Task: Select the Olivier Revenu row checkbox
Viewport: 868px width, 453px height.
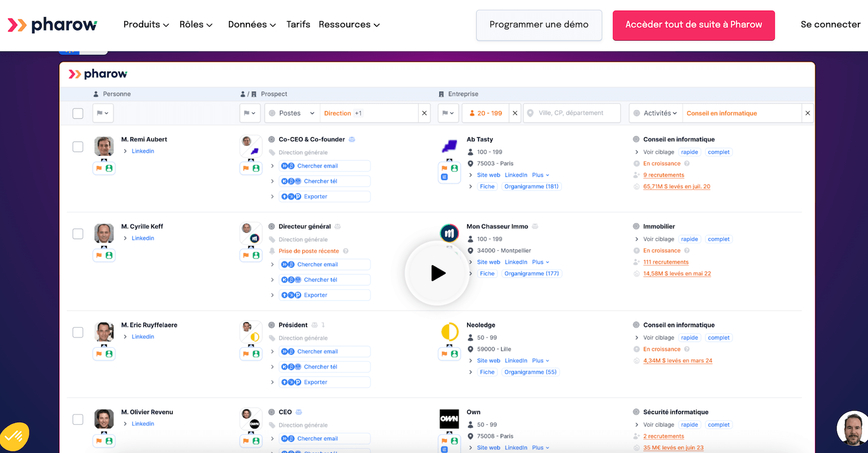Action: (x=78, y=419)
